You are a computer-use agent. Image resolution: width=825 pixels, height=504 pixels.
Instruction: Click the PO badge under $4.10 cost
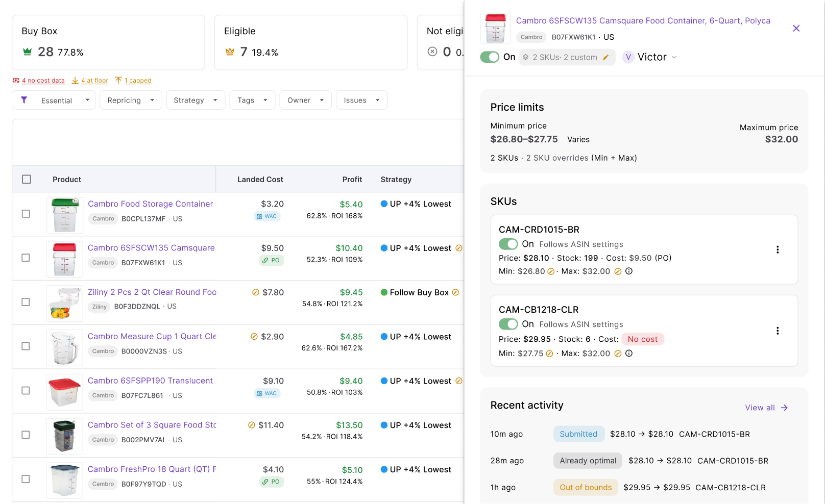coord(271,482)
